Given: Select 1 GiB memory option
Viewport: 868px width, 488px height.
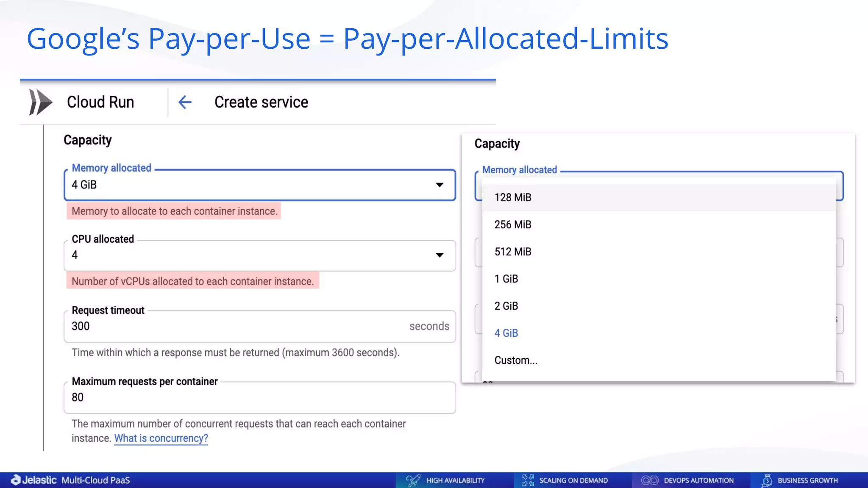Looking at the screenshot, I should (659, 279).
